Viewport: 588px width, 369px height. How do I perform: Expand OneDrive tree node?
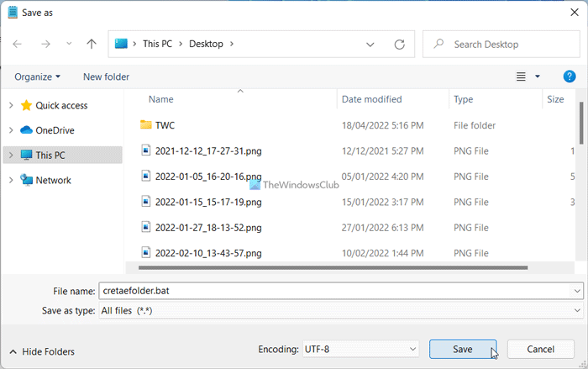click(x=11, y=130)
